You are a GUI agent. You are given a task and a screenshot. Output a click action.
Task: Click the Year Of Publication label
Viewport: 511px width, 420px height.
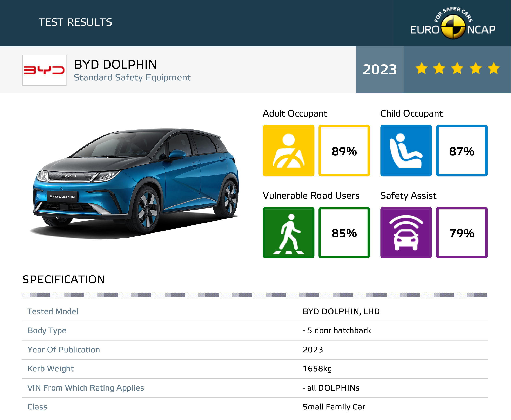(63, 350)
